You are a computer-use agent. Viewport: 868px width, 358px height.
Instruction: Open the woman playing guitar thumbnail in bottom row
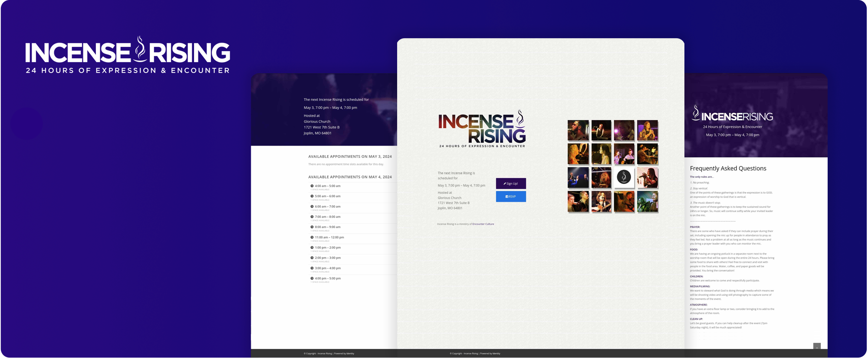pyautogui.click(x=601, y=201)
